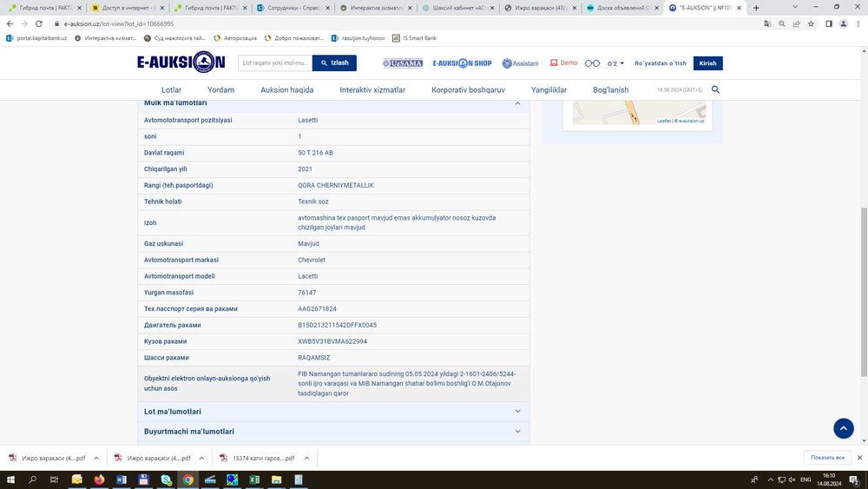
Task: Share this page icon in address bar
Action: coord(796,23)
